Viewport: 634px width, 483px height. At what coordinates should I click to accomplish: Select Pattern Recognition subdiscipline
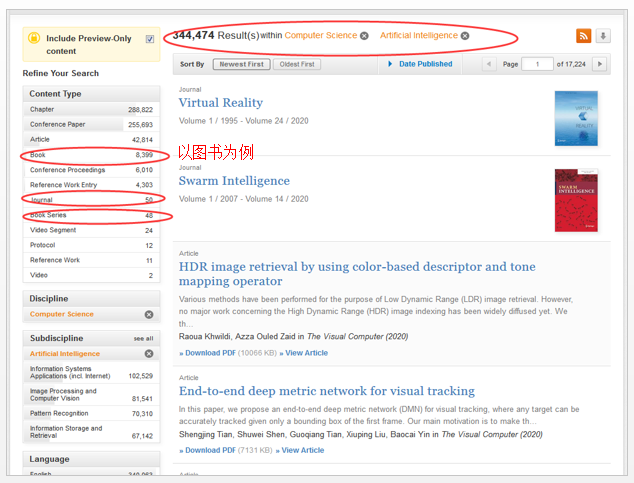(91, 413)
